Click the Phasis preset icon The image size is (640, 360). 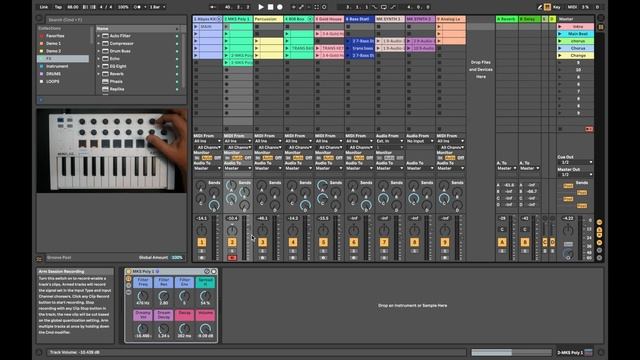click(105, 81)
